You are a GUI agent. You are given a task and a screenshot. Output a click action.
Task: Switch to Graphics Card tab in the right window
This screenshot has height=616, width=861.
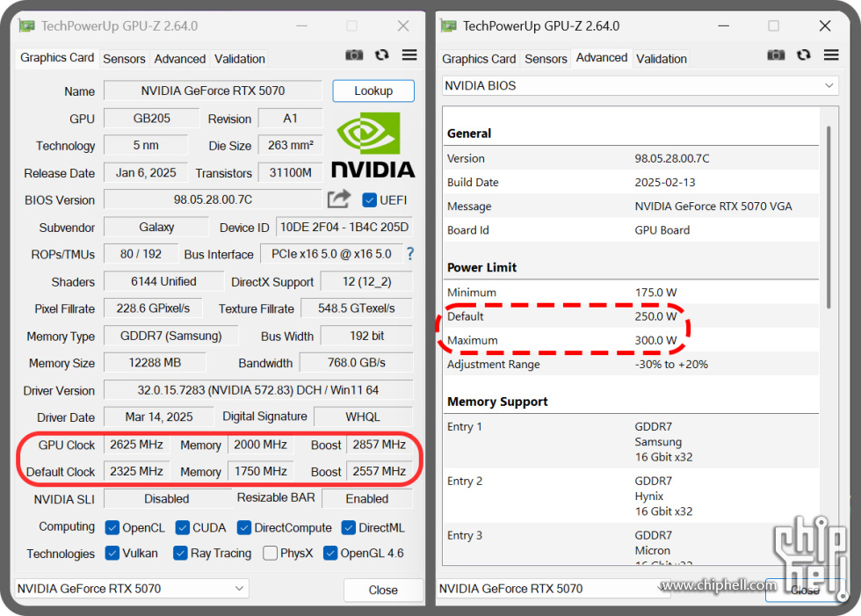pyautogui.click(x=479, y=59)
